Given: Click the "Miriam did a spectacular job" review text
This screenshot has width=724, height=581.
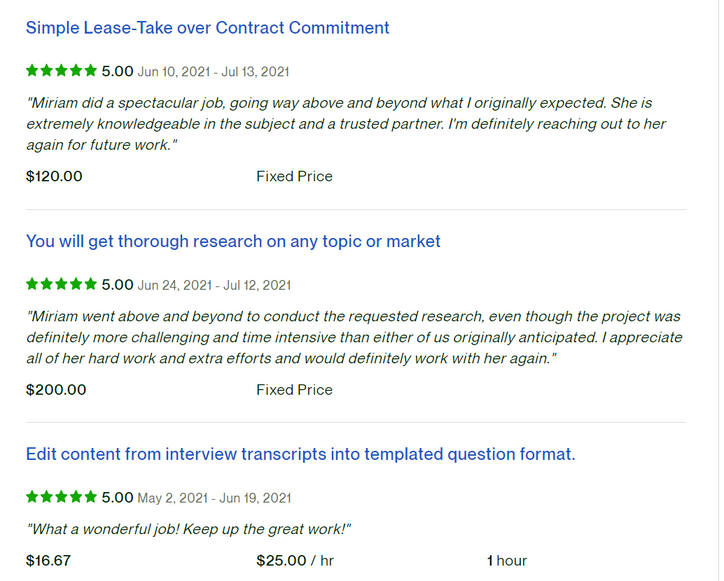Looking at the screenshot, I should tap(345, 123).
